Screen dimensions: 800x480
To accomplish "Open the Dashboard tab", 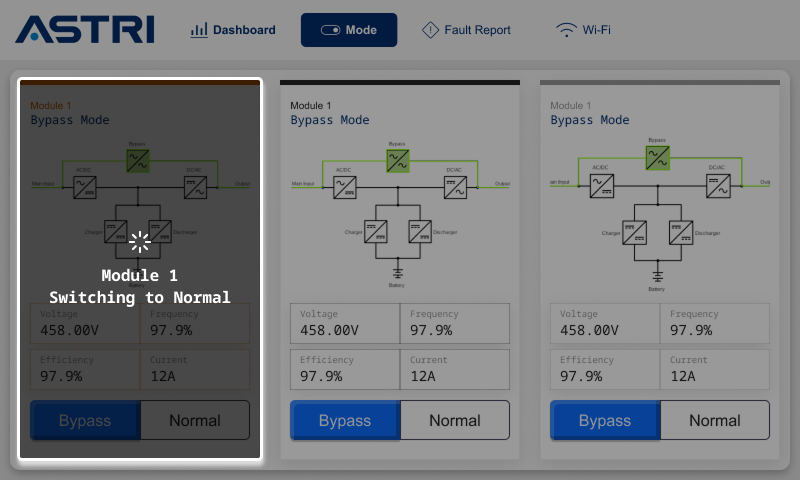I will 233,30.
